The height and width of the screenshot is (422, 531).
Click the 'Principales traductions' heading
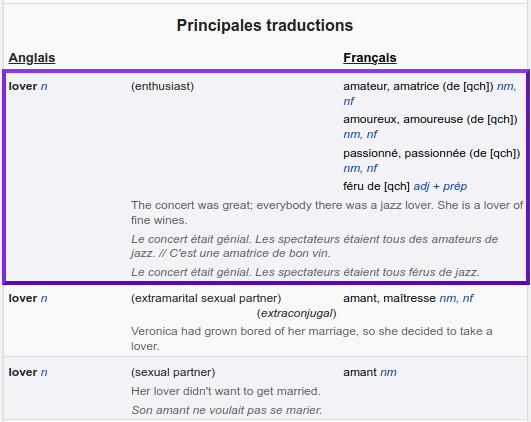pyautogui.click(x=265, y=25)
